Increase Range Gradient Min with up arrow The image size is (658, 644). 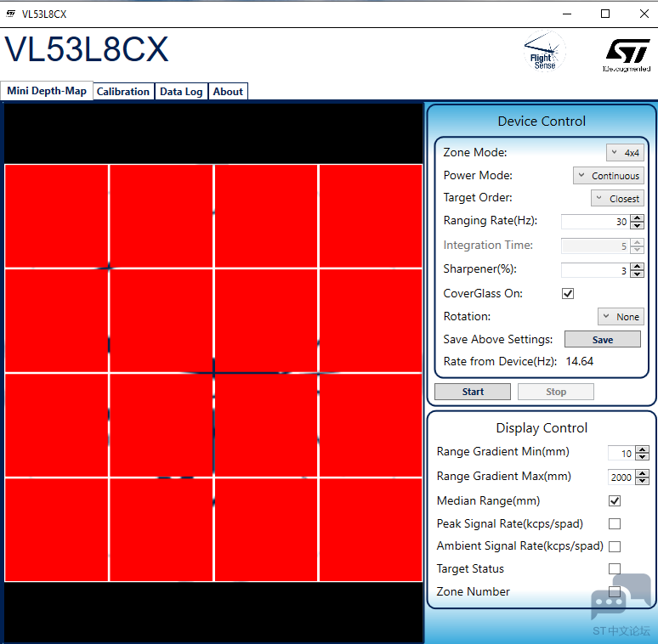(642, 449)
